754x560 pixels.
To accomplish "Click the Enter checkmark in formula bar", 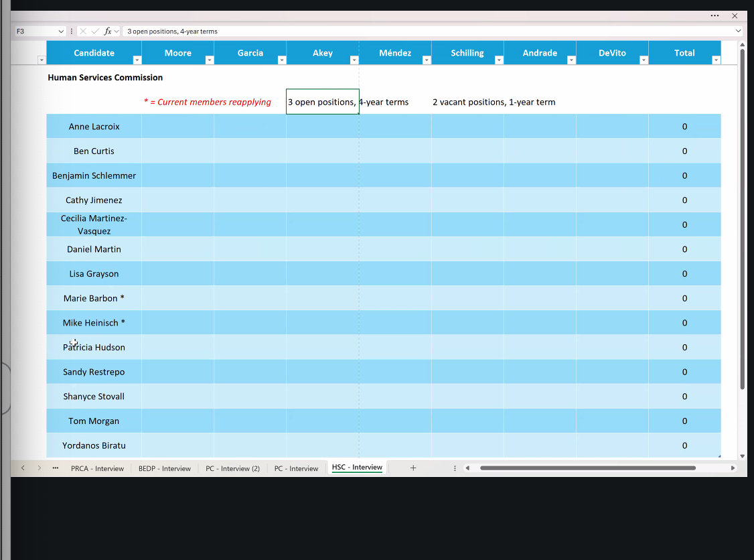I will point(95,31).
